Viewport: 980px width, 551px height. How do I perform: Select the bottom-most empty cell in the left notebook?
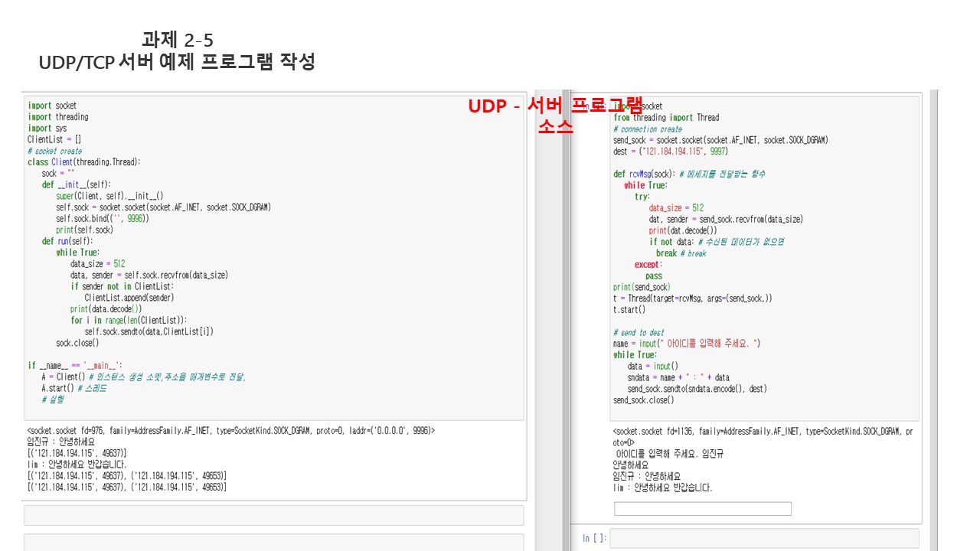pyautogui.click(x=273, y=543)
